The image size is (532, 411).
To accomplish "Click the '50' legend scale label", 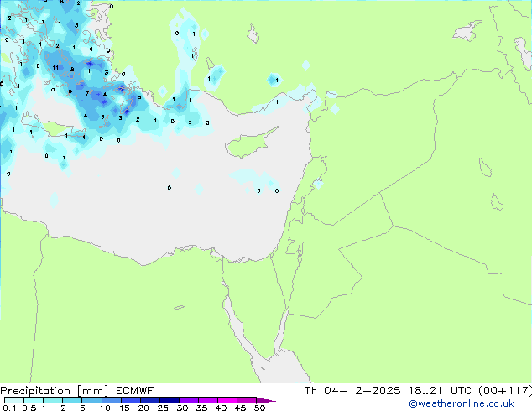I will 259,408.
